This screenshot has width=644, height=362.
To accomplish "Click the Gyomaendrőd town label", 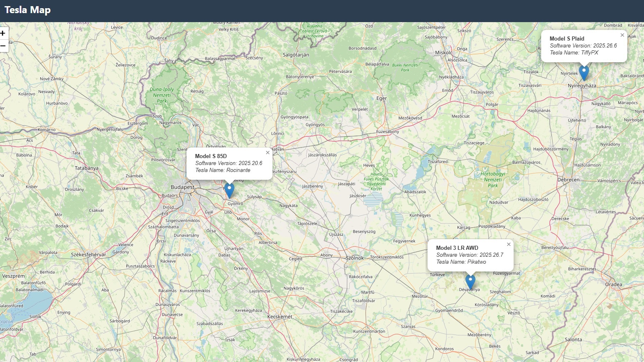I will click(x=449, y=310).
